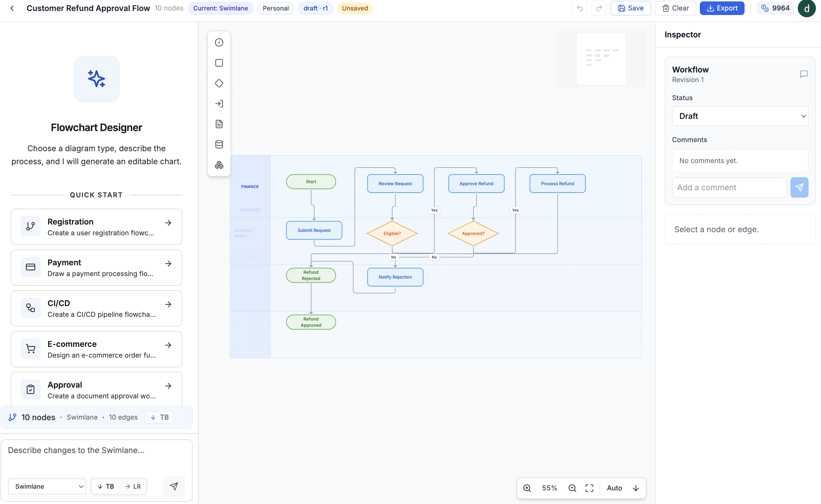Select the Submit Request node

tap(314, 230)
